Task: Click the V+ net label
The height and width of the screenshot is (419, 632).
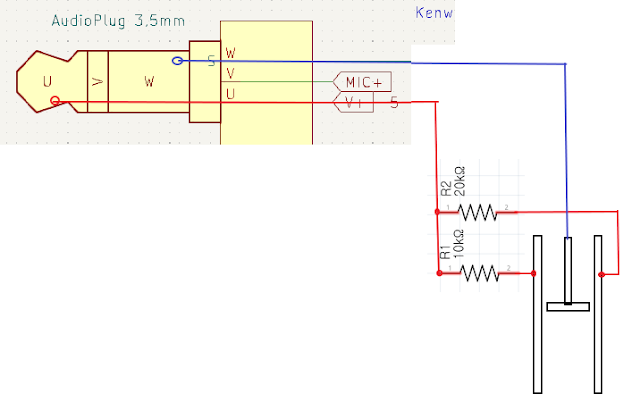Action: [x=356, y=101]
